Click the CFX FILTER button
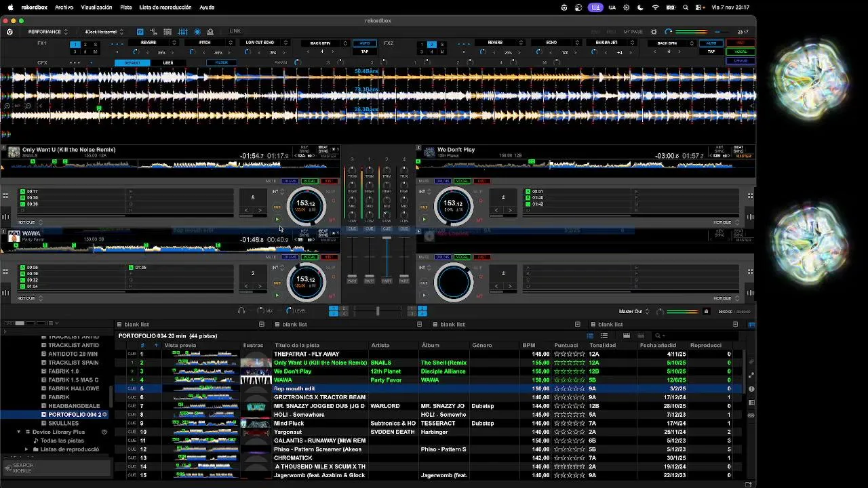This screenshot has height=488, width=868. [222, 63]
